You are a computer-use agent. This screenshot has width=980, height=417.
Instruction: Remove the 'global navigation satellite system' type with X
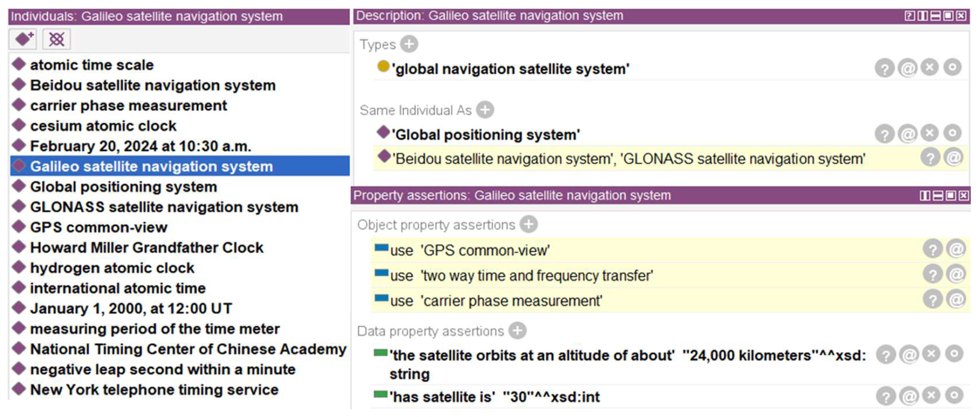930,68
